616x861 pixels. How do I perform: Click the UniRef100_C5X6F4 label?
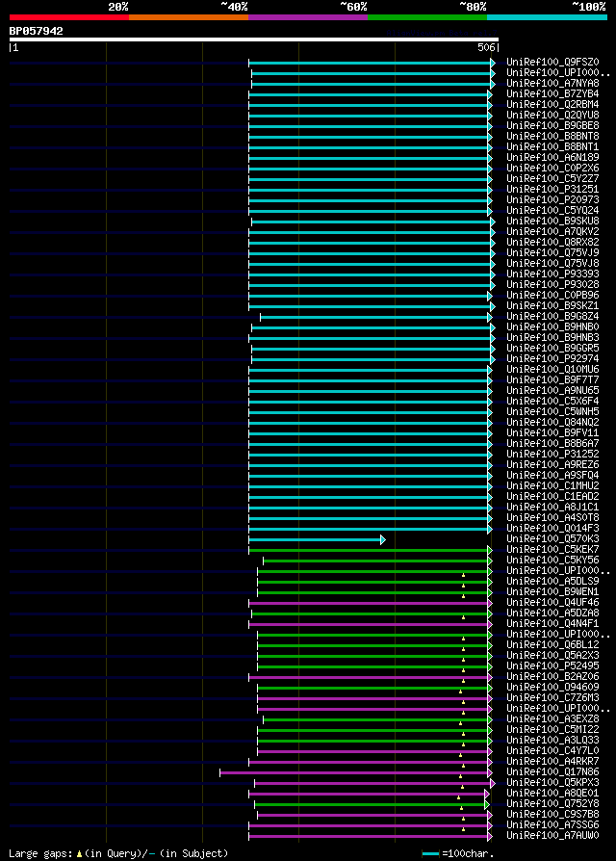pos(552,402)
